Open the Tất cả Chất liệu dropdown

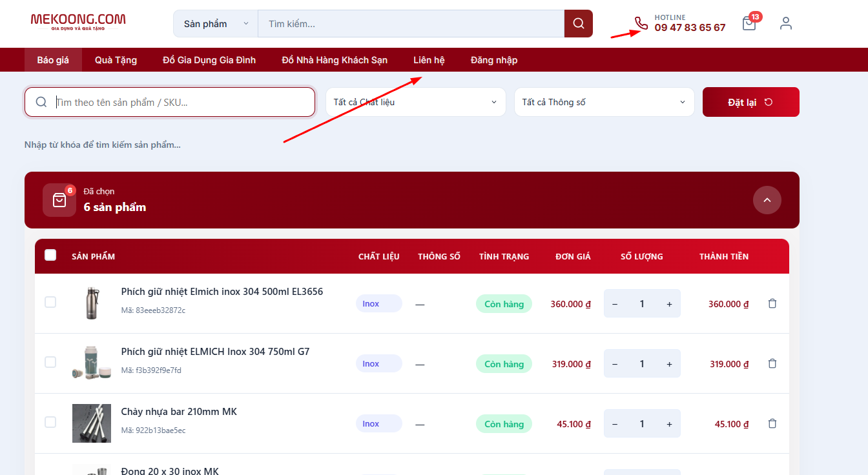click(415, 102)
